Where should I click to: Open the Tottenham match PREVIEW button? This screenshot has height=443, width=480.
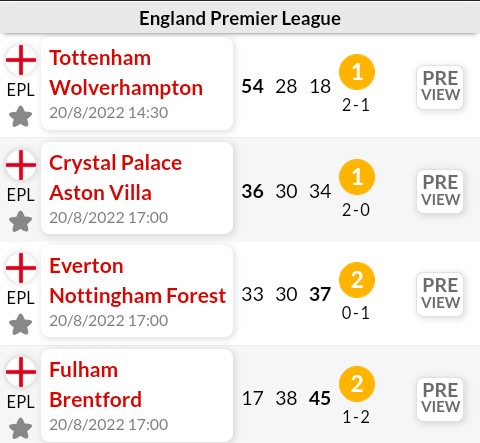pos(440,87)
